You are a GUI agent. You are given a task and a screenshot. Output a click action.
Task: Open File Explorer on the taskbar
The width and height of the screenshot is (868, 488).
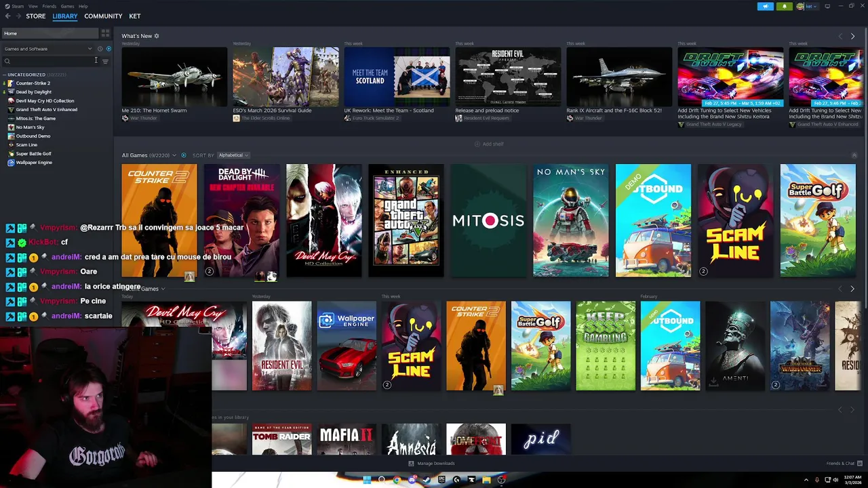(486, 480)
